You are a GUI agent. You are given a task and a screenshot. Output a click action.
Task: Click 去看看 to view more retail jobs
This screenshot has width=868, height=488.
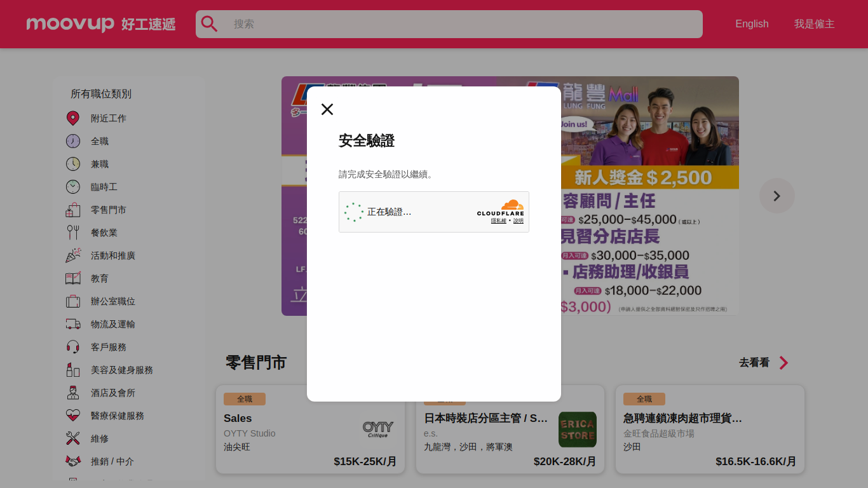754,363
